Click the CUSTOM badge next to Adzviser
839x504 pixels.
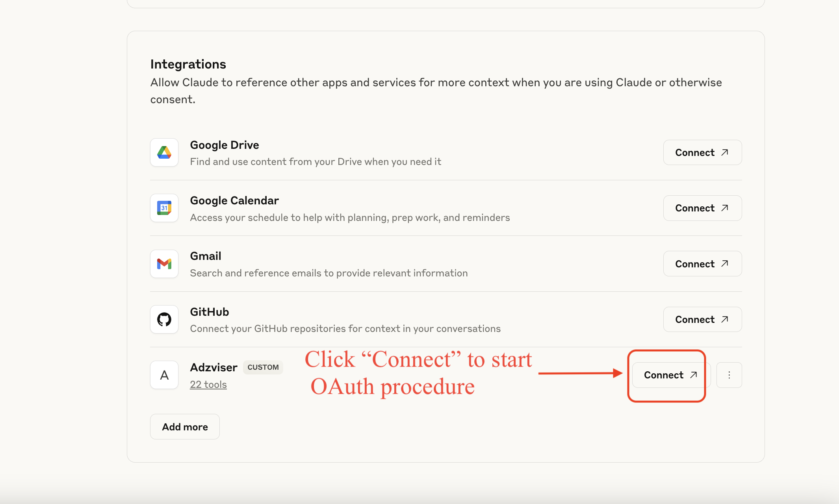pyautogui.click(x=263, y=367)
